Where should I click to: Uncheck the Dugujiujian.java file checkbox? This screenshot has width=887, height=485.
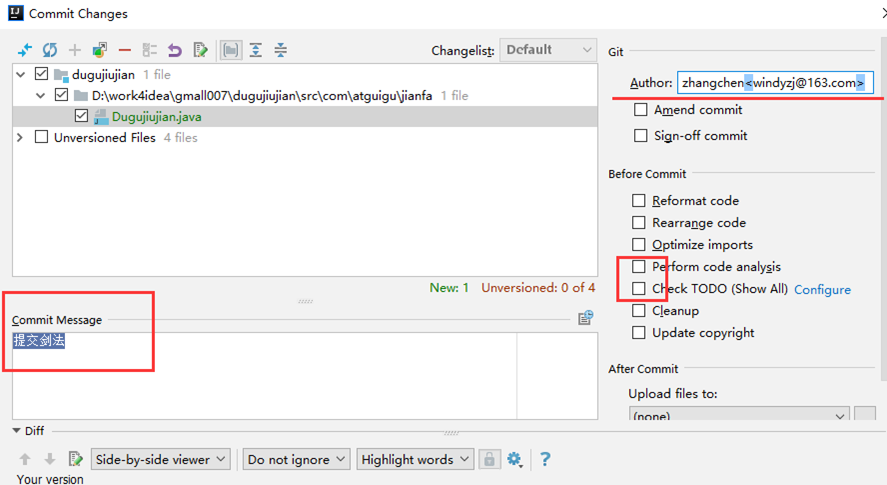(x=81, y=116)
